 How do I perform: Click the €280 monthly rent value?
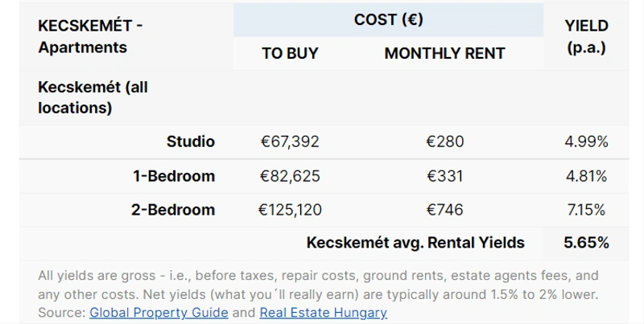tap(445, 141)
